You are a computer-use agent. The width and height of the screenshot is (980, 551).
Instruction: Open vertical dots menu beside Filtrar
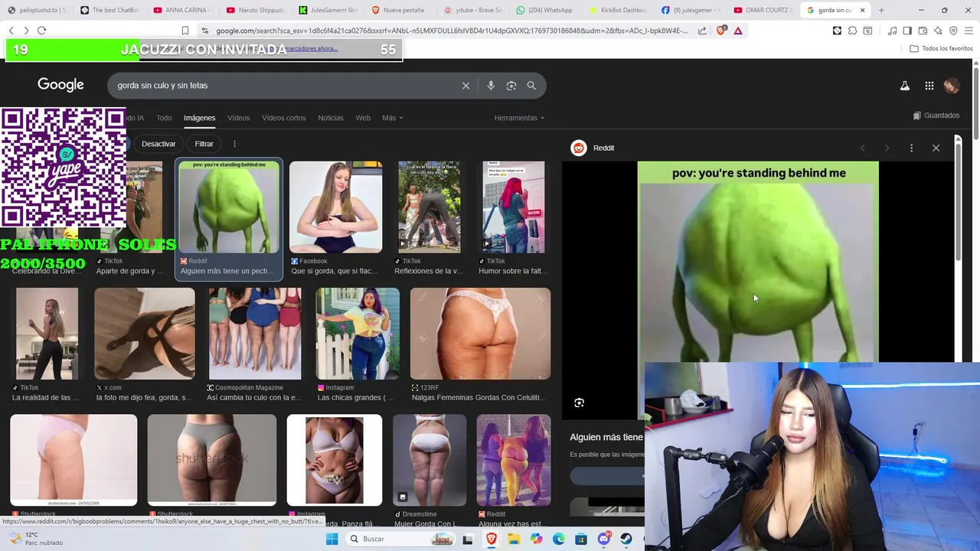click(x=234, y=144)
